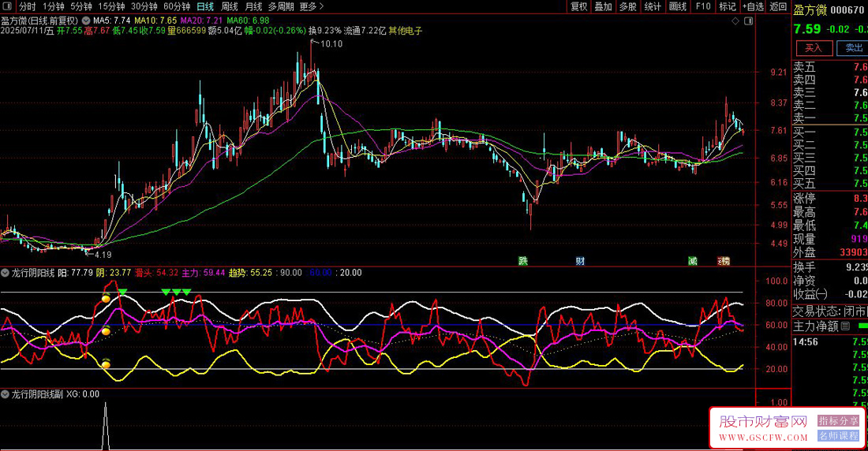Click the 标记 mark button
Image resolution: width=868 pixels, height=451 pixels.
click(x=727, y=6)
